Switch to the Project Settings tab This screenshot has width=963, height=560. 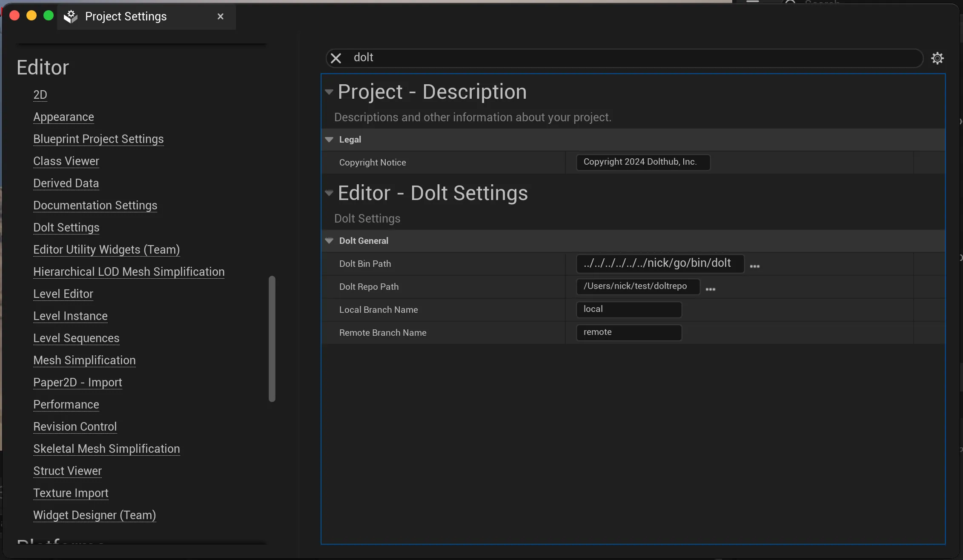[126, 17]
